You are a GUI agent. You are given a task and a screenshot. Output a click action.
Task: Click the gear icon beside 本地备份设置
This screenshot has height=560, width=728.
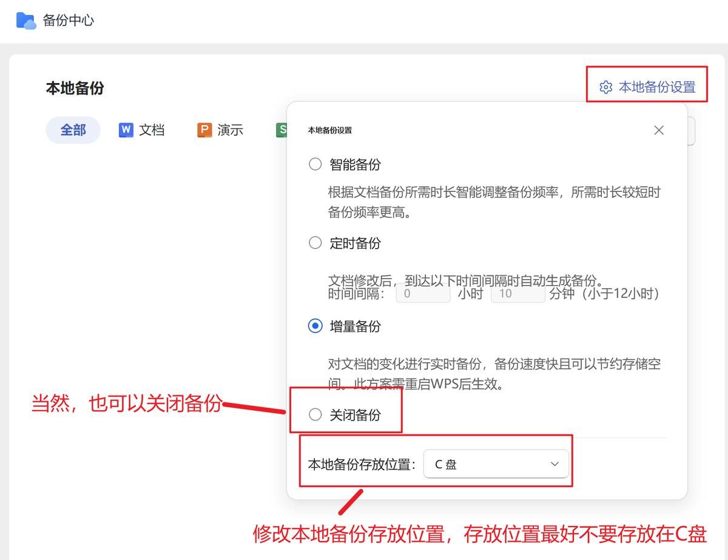tap(605, 87)
